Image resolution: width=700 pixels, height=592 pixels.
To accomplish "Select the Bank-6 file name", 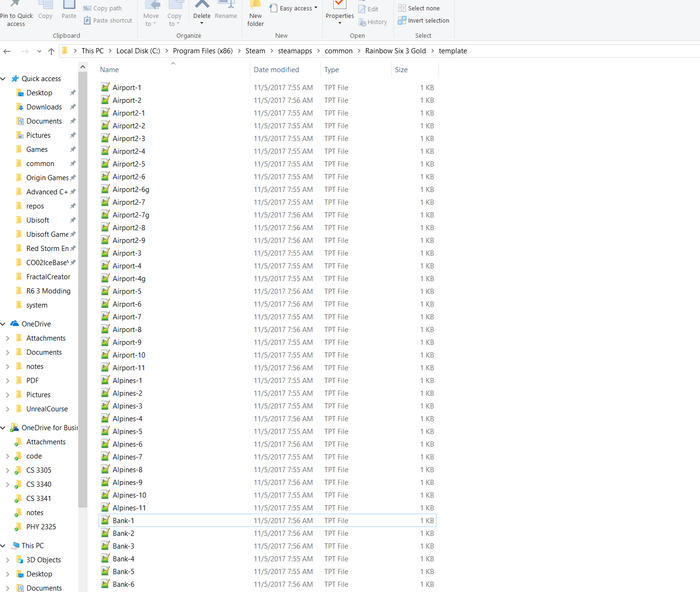I will 124,584.
